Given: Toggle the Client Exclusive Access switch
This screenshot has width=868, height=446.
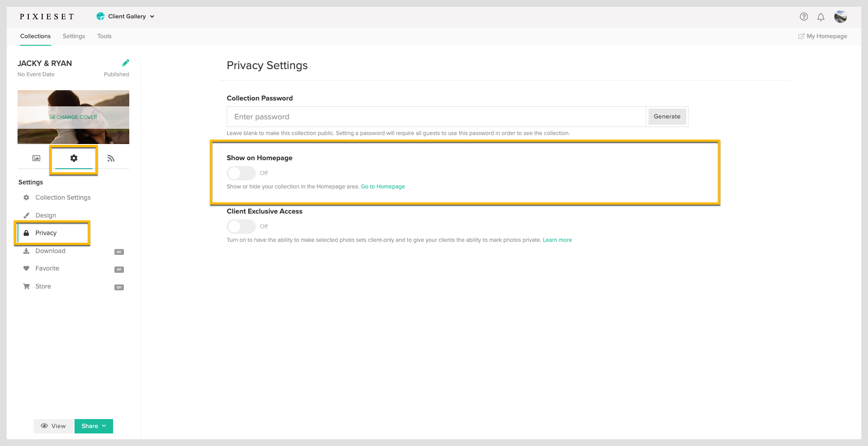Looking at the screenshot, I should (x=241, y=227).
